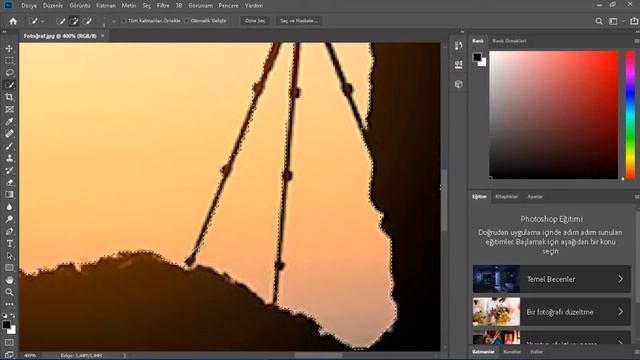Viewport: 640px width, 360px height.
Task: Open the Katman menu
Action: pyautogui.click(x=106, y=6)
